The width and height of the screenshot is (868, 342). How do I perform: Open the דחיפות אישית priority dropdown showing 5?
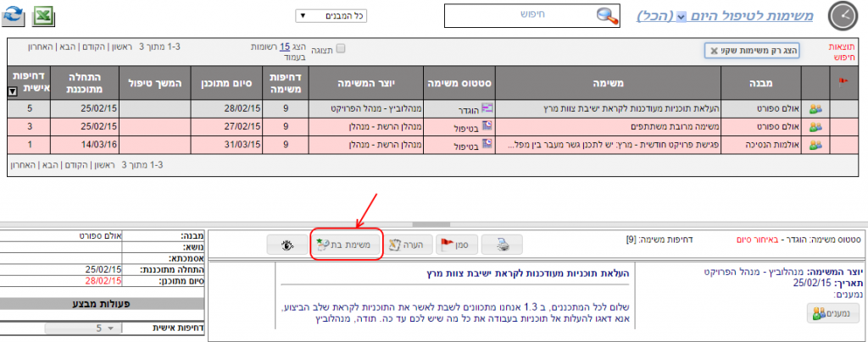coord(84,328)
